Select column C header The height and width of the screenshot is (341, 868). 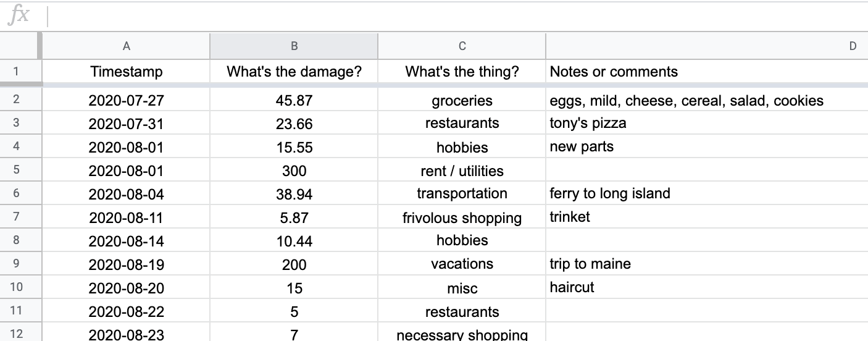tap(462, 46)
